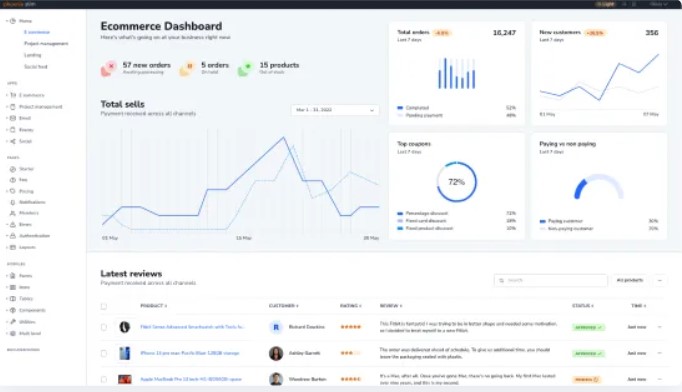Screen dimensions: 682x392
Task: Click the Starter page icon
Action: 13,169
